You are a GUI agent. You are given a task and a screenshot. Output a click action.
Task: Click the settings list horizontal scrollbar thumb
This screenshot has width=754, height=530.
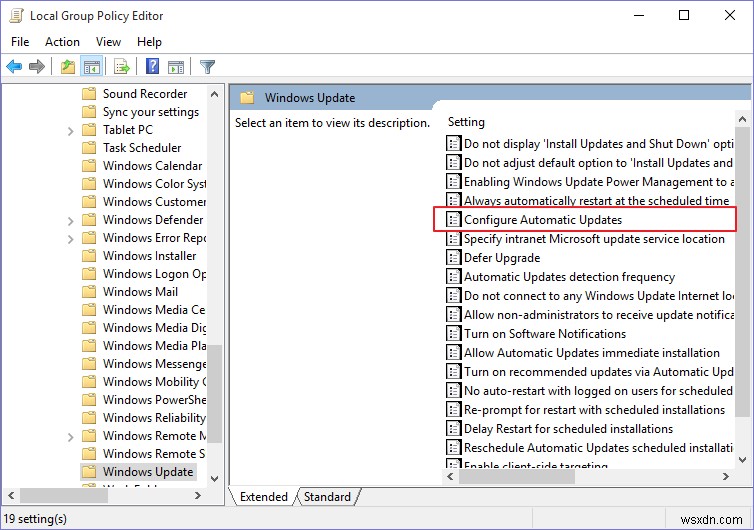coord(517,477)
